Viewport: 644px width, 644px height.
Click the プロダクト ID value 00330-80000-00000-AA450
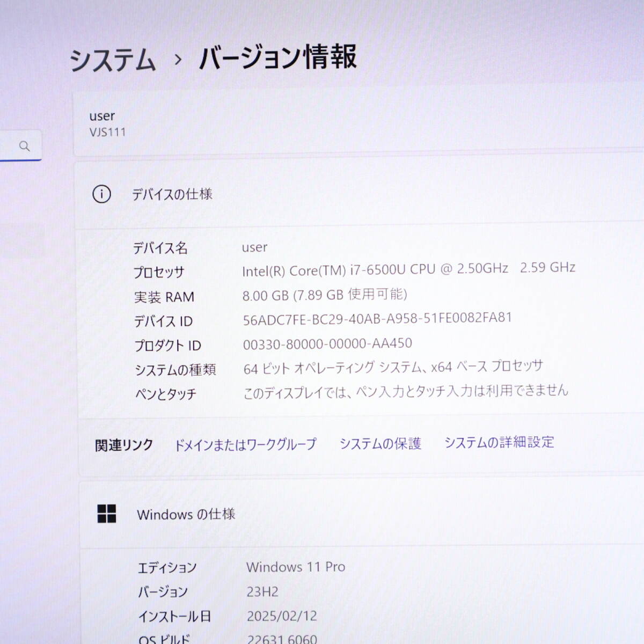pos(327,344)
